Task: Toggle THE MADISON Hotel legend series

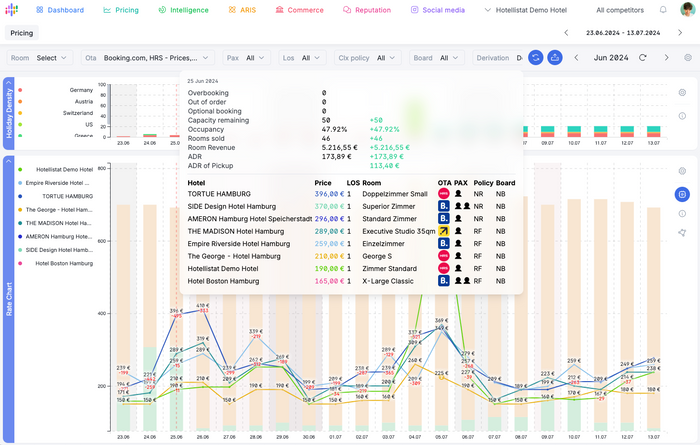Action: click(55, 223)
